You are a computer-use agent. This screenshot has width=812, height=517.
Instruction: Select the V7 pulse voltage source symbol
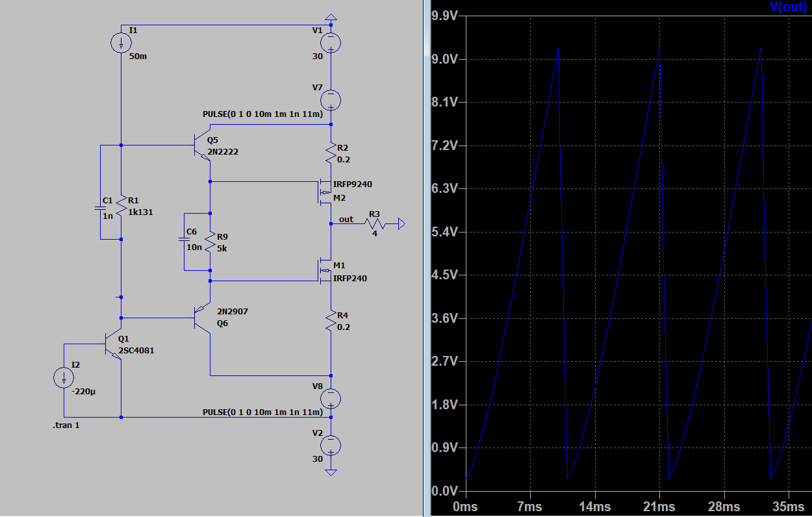(x=331, y=100)
